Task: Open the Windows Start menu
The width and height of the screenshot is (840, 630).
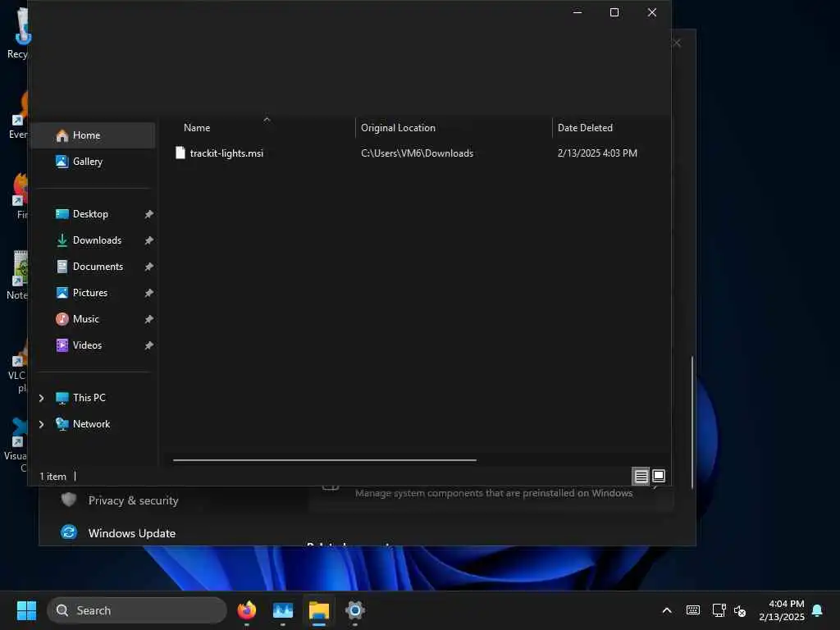Action: coord(26,610)
